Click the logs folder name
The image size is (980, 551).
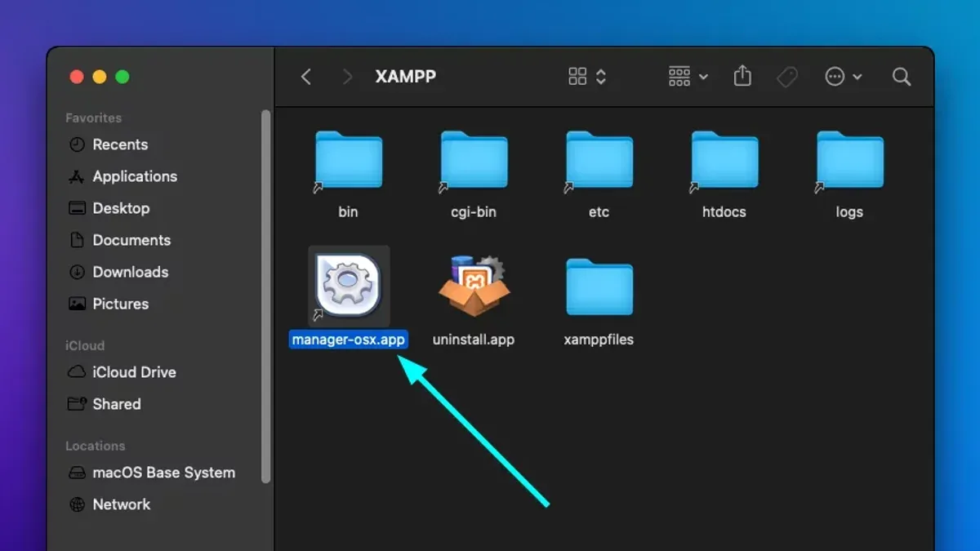[x=849, y=212]
